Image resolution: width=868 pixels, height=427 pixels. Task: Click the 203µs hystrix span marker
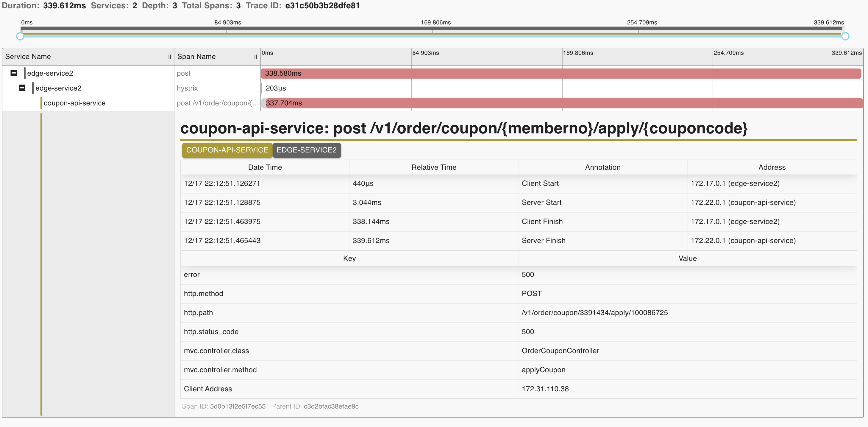(x=262, y=88)
